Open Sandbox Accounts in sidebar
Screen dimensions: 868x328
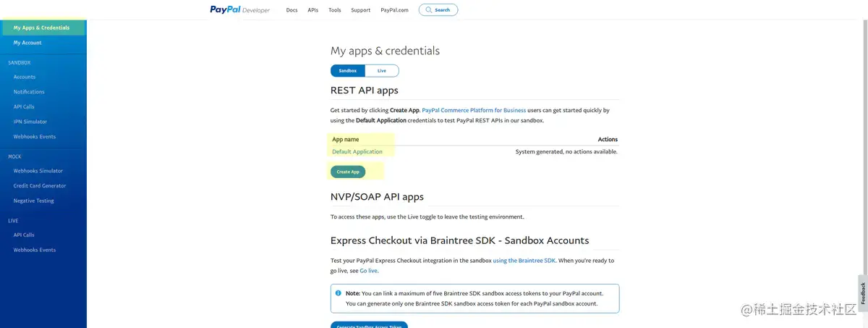tap(25, 77)
